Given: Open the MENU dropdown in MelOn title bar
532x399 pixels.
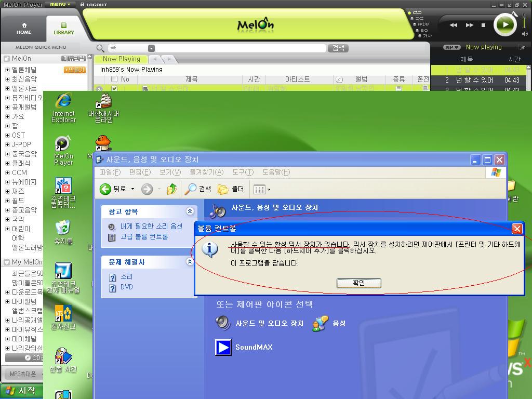Looking at the screenshot, I should (60, 4).
